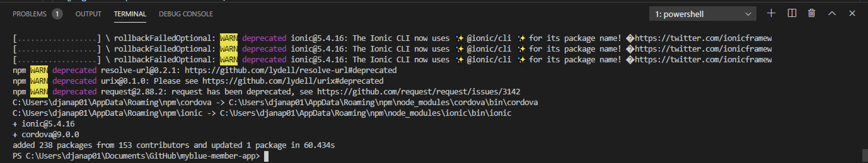Image resolution: width=868 pixels, height=163 pixels.
Task: Open the DEBUG CONSOLE tab
Action: (x=186, y=14)
